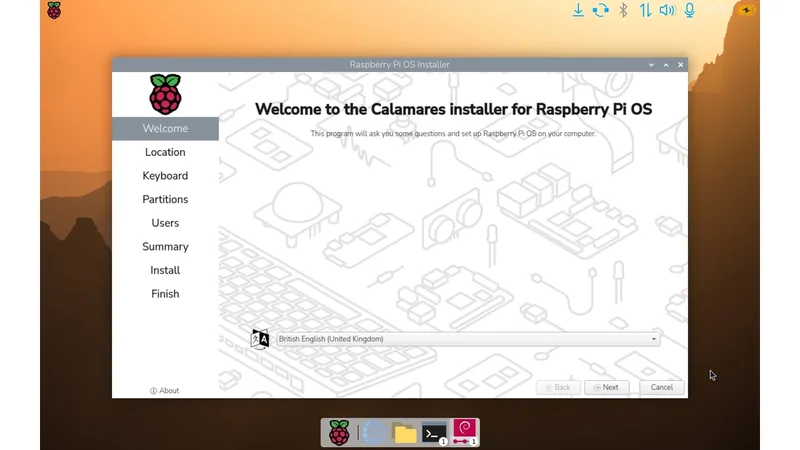This screenshot has width=800, height=450.
Task: Switch to the Debian swirl installer dock icon
Action: (464, 432)
